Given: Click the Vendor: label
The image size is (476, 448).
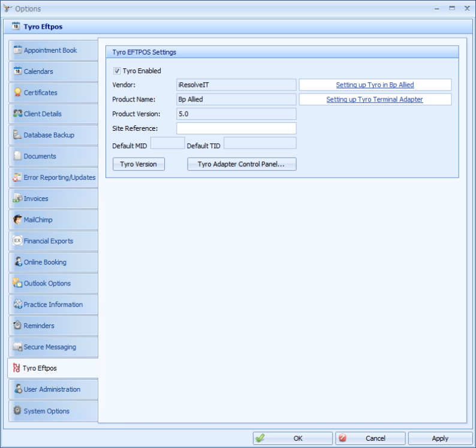Looking at the screenshot, I should pyautogui.click(x=124, y=85).
